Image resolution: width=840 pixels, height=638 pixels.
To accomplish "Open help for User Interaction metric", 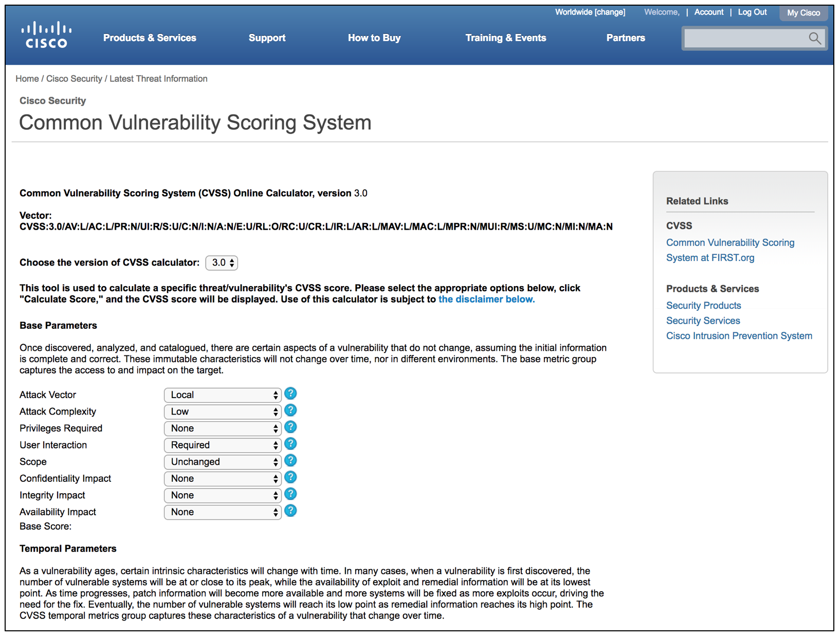I will [x=290, y=444].
